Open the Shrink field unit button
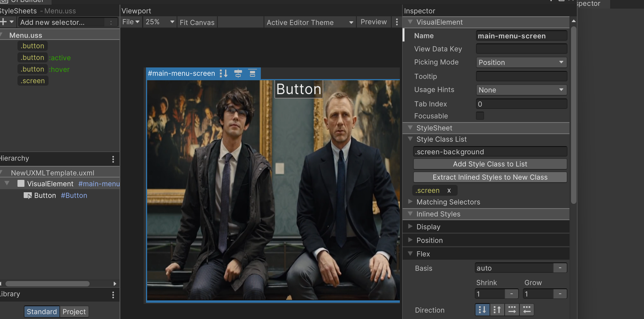Viewport: 644px width, 319px height. tap(512, 294)
